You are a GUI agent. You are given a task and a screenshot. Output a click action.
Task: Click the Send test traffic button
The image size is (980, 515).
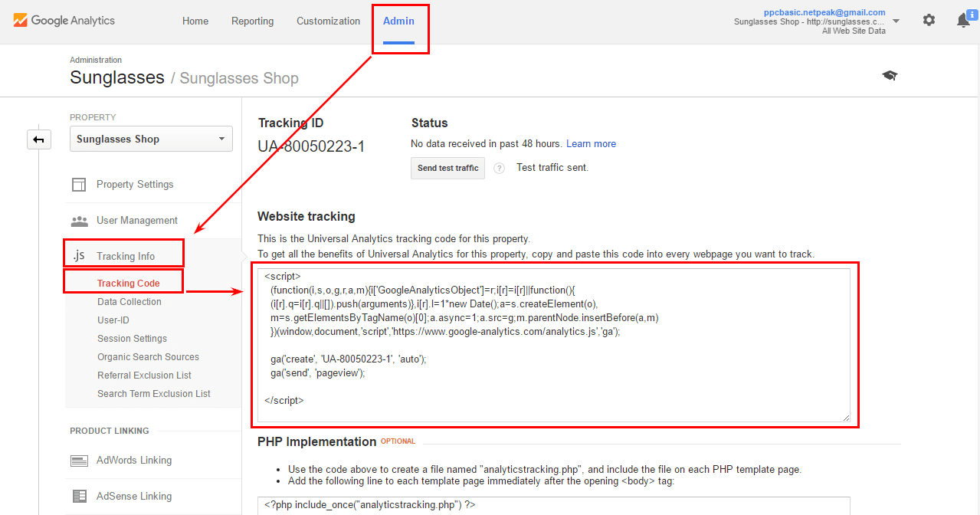point(447,168)
